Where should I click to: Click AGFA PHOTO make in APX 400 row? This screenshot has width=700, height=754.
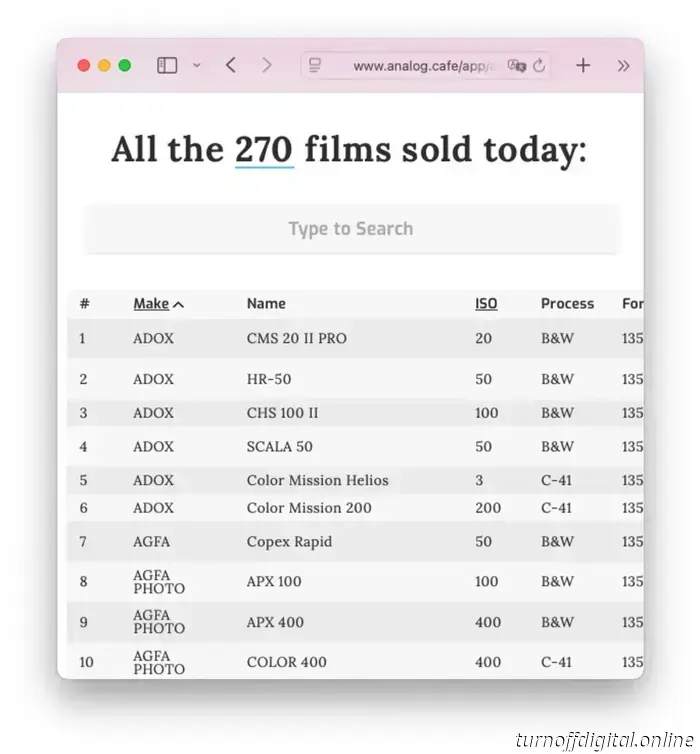coord(159,622)
